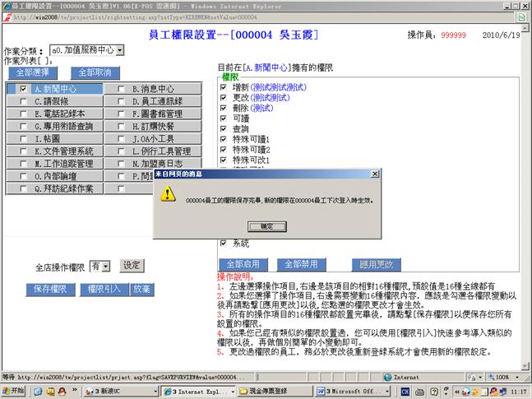Open the 作業分類 dropdown list
532x399 pixels.
click(x=120, y=50)
